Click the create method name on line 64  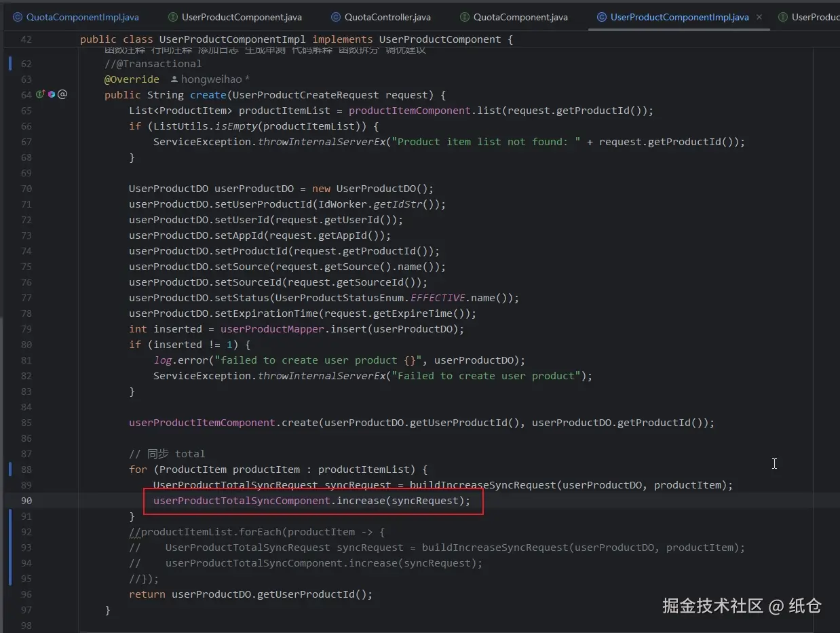208,95
